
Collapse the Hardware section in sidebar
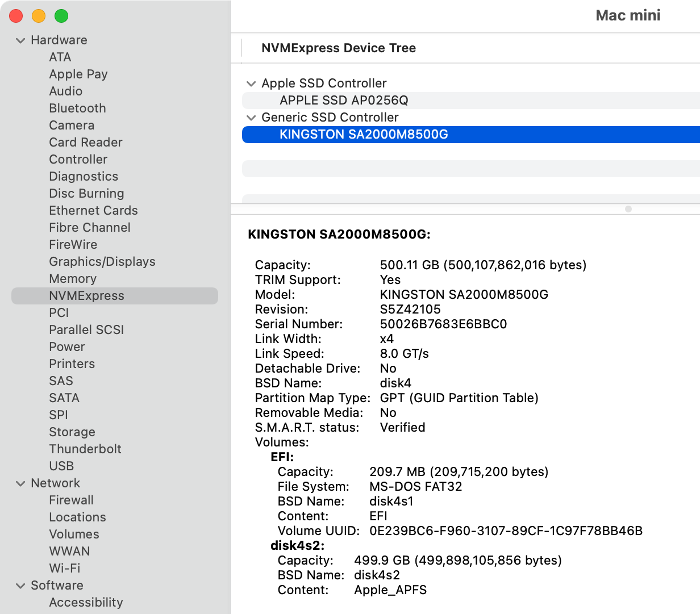pos(21,41)
